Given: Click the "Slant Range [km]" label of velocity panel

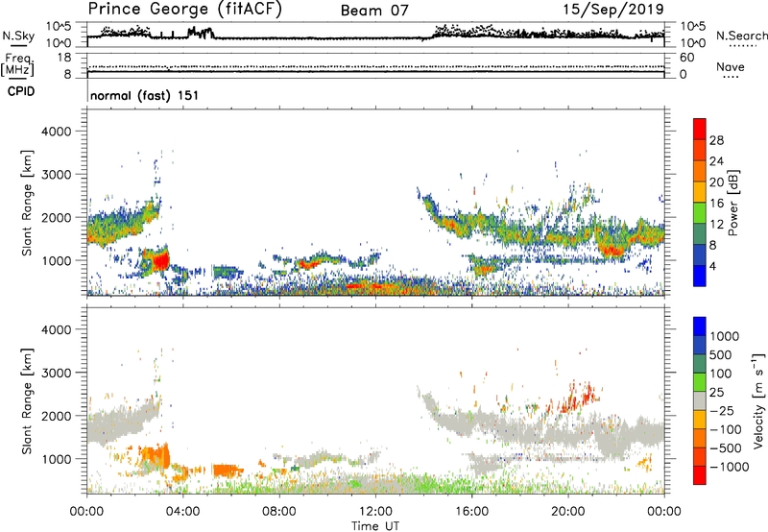Looking at the screenshot, I should click(27, 400).
